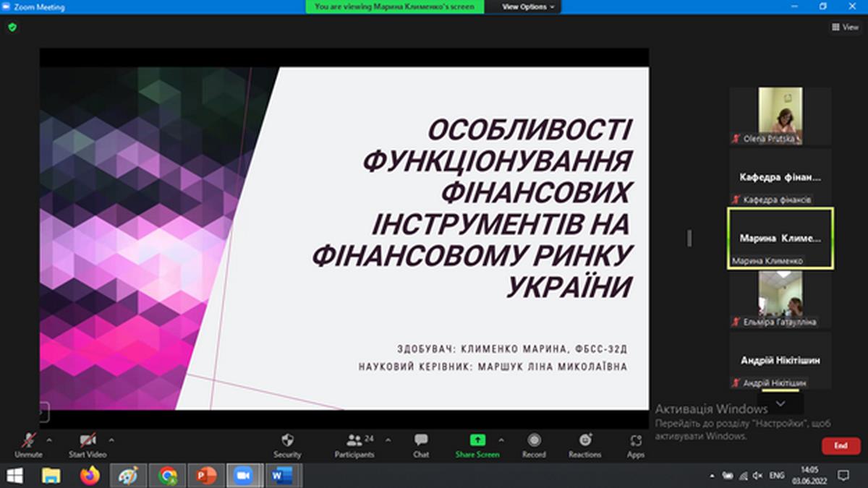
Task: Click the green encryption shield icon
Action: [x=12, y=27]
